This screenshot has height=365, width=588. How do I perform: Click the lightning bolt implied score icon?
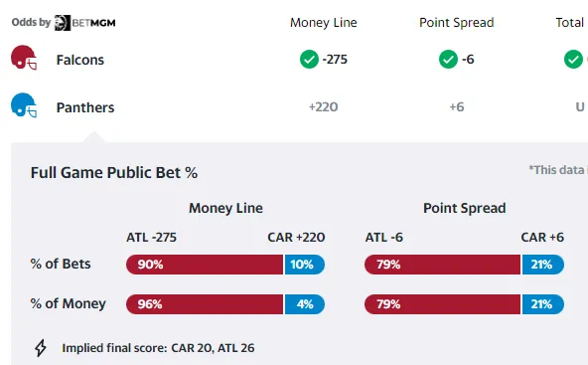click(x=41, y=348)
